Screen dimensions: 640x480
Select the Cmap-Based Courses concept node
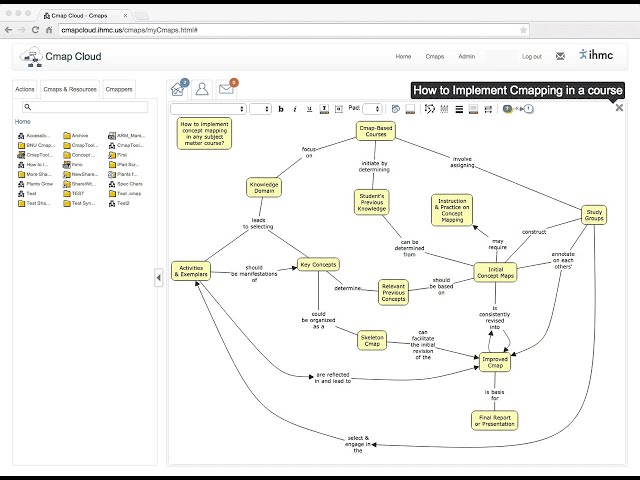pos(376,131)
